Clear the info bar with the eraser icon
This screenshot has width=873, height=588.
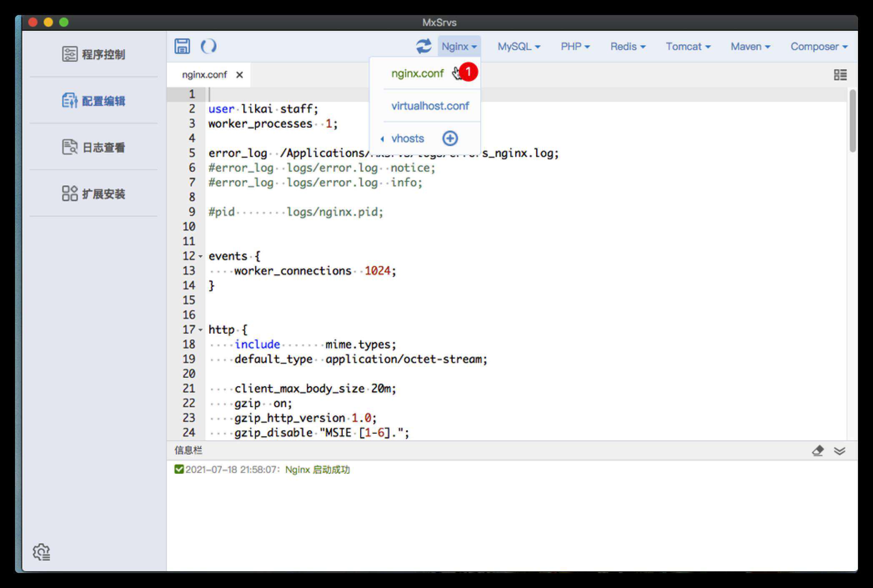818,450
